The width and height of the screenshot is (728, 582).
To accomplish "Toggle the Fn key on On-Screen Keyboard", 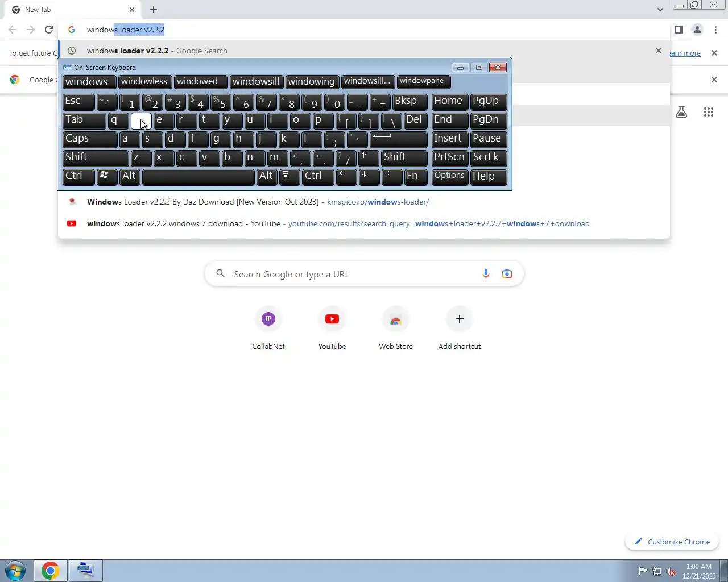I will coord(416,177).
